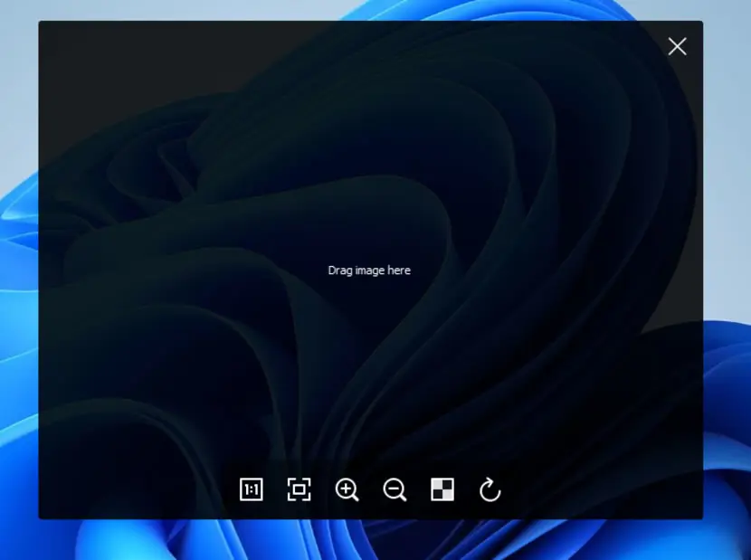This screenshot has width=751, height=560.
Task: Select the fit-to-window icon
Action: (x=299, y=489)
